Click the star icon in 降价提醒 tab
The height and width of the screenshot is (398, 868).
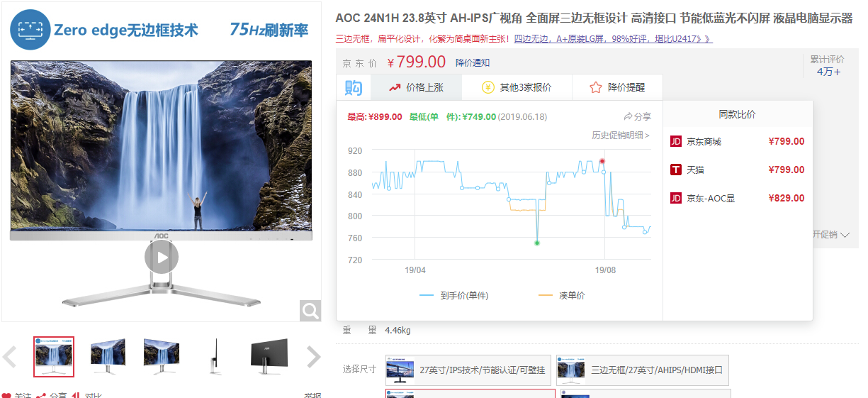[x=596, y=87]
